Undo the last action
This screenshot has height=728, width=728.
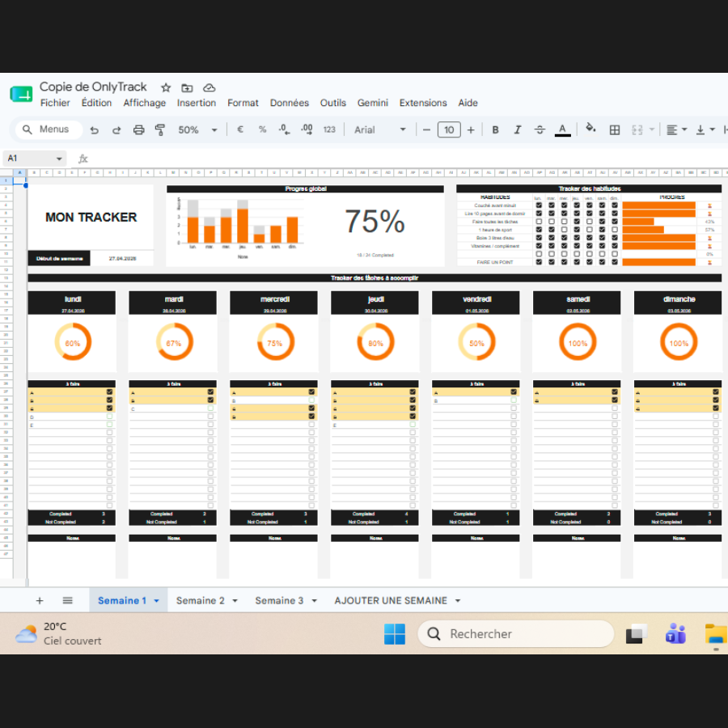point(95,130)
